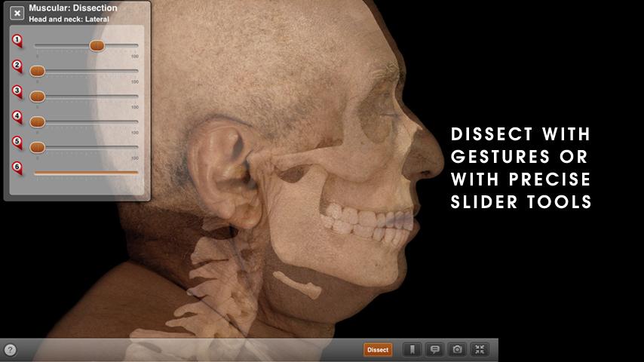Click the layer 1 slider handle
This screenshot has width=644, height=362.
(97, 45)
